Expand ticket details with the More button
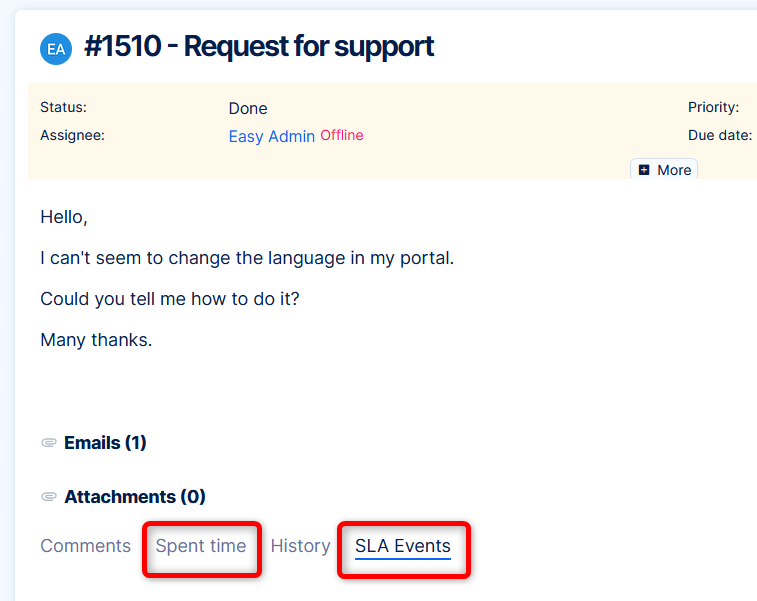757x601 pixels. point(664,170)
